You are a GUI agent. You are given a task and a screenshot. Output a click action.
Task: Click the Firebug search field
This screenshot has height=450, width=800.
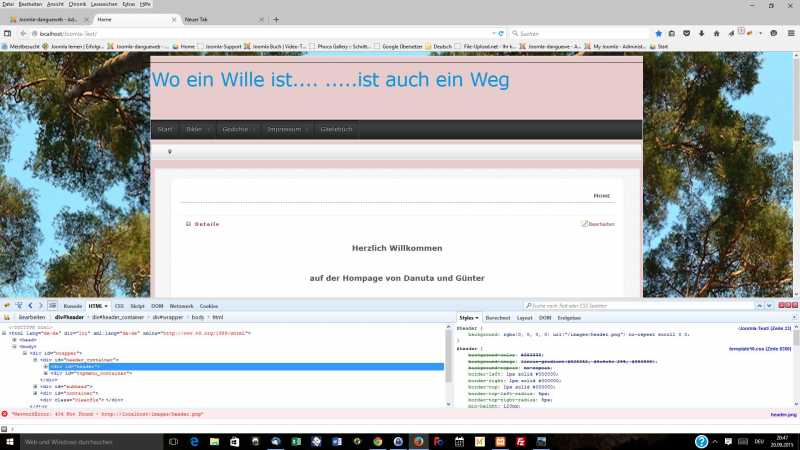pos(639,306)
